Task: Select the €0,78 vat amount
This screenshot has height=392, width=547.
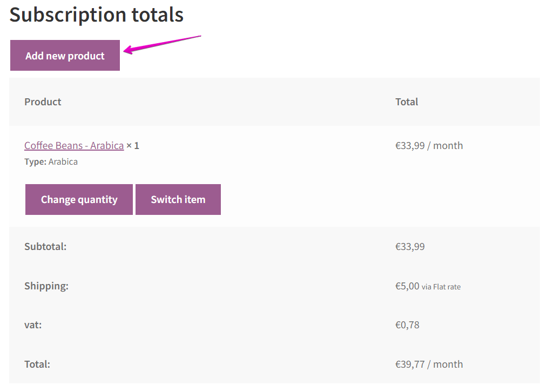Action: (409, 325)
